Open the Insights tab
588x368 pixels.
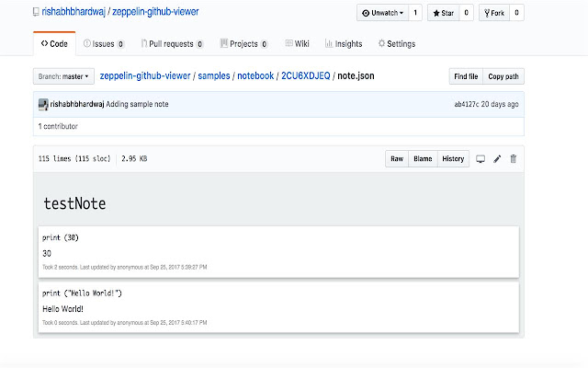pos(344,44)
